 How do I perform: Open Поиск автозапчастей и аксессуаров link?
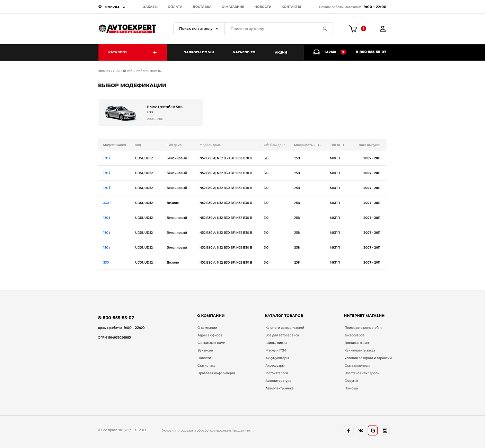pos(363,332)
